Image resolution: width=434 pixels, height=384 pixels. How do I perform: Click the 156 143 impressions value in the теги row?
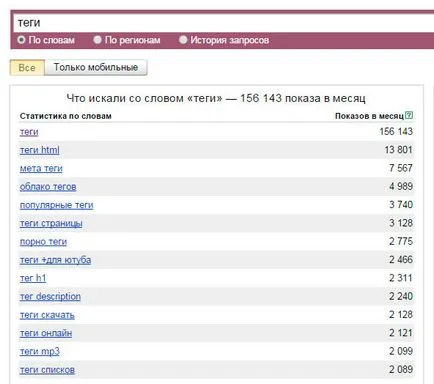pyautogui.click(x=396, y=132)
